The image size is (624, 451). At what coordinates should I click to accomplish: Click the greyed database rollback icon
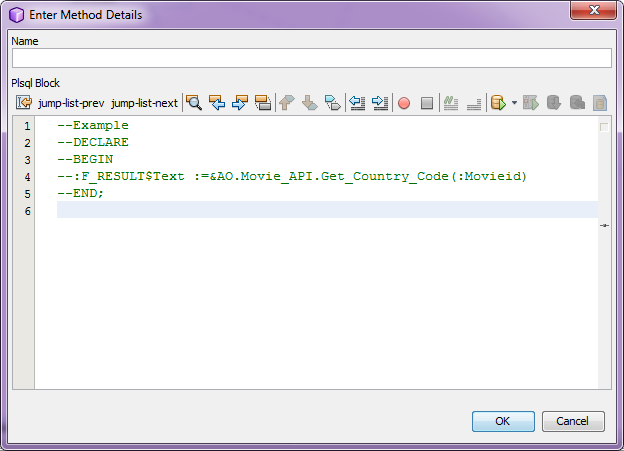pos(577,103)
